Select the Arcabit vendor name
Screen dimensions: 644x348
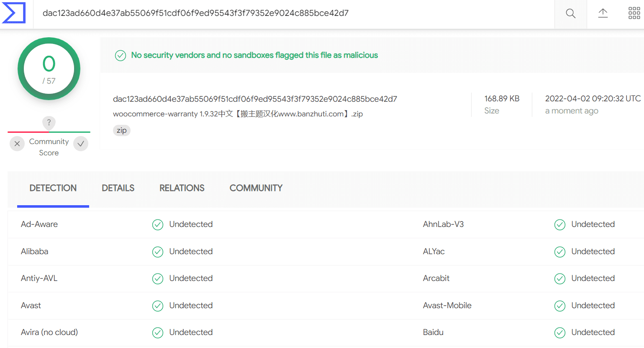click(436, 278)
